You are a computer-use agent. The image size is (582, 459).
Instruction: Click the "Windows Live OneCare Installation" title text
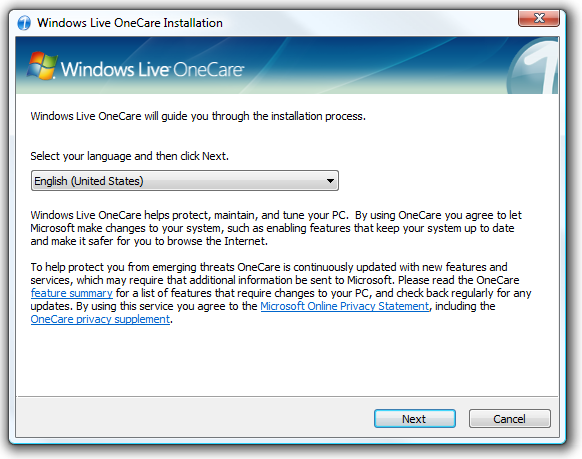pos(130,23)
